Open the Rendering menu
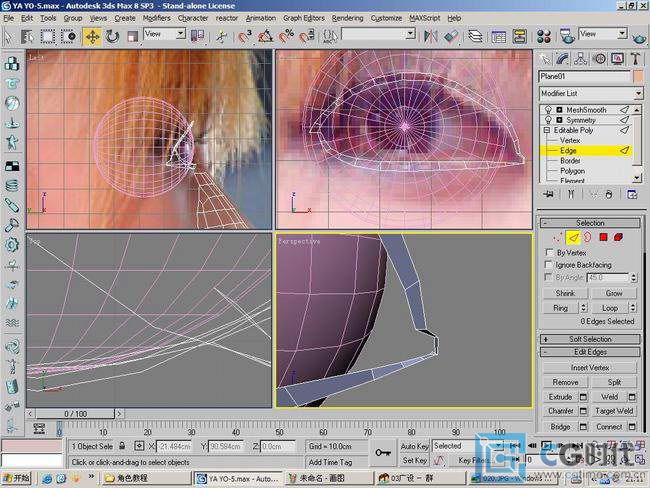Viewport: 650px width, 488px height. (347, 18)
